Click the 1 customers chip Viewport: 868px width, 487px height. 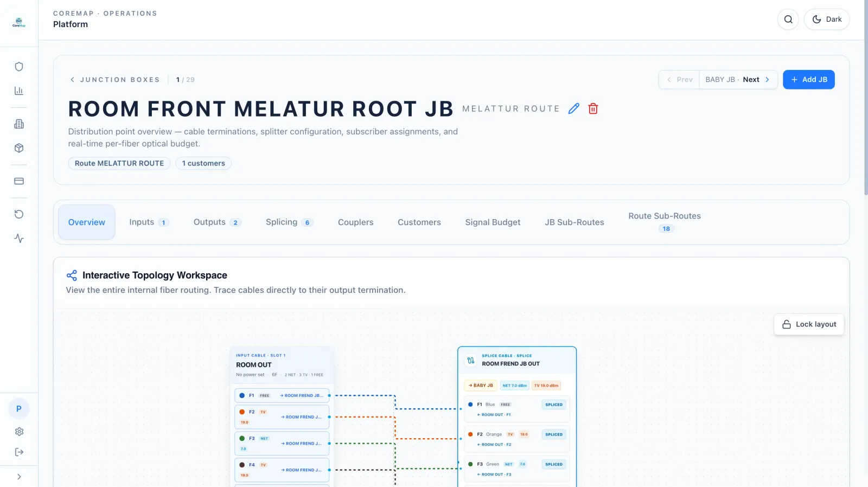point(203,163)
